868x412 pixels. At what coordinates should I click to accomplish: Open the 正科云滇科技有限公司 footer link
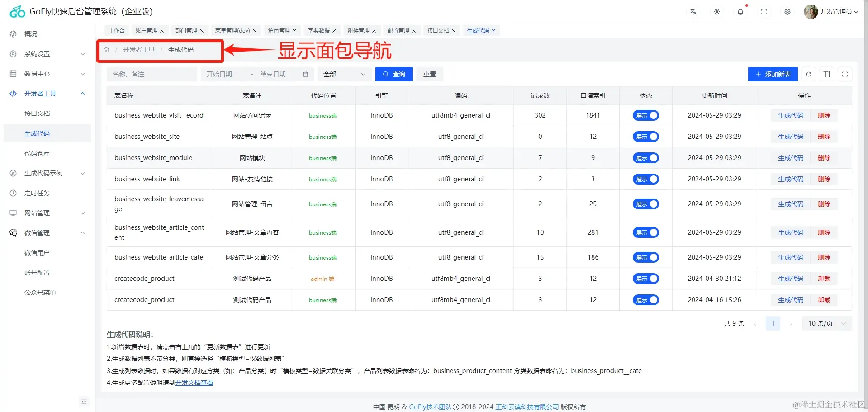pyautogui.click(x=527, y=407)
